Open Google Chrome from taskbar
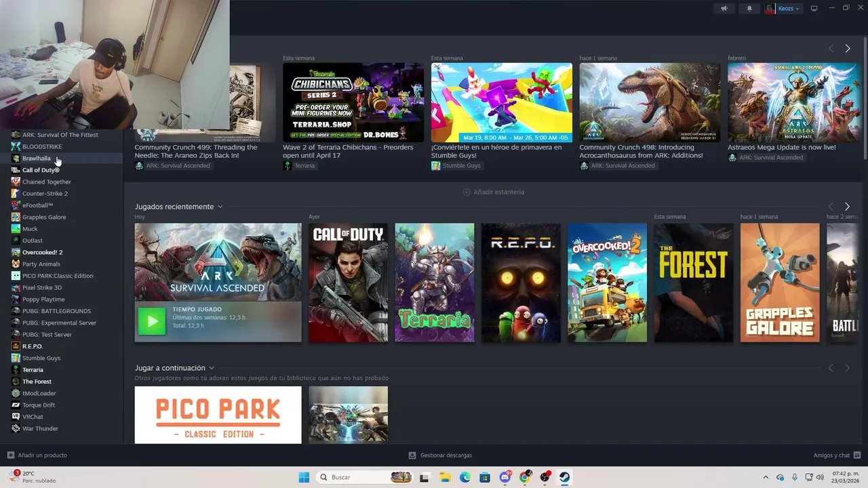This screenshot has height=488, width=868. coord(525,477)
